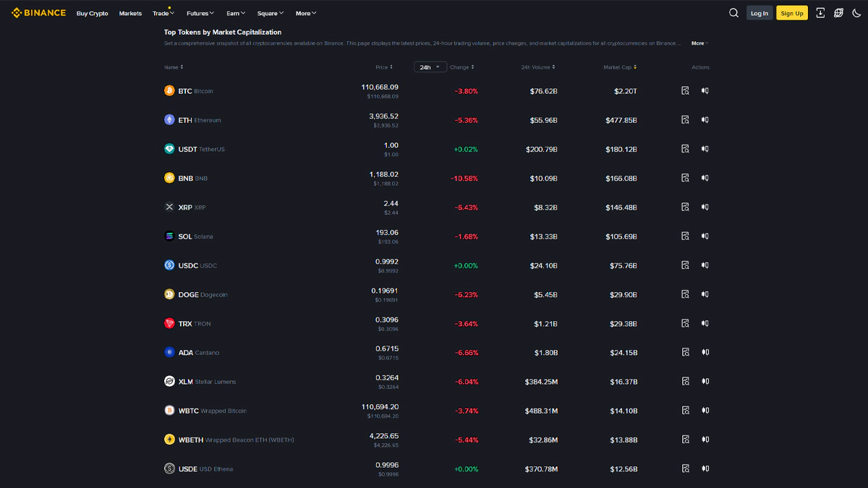The image size is (868, 488).
Task: Open the language globe icon
Action: pyautogui.click(x=838, y=13)
